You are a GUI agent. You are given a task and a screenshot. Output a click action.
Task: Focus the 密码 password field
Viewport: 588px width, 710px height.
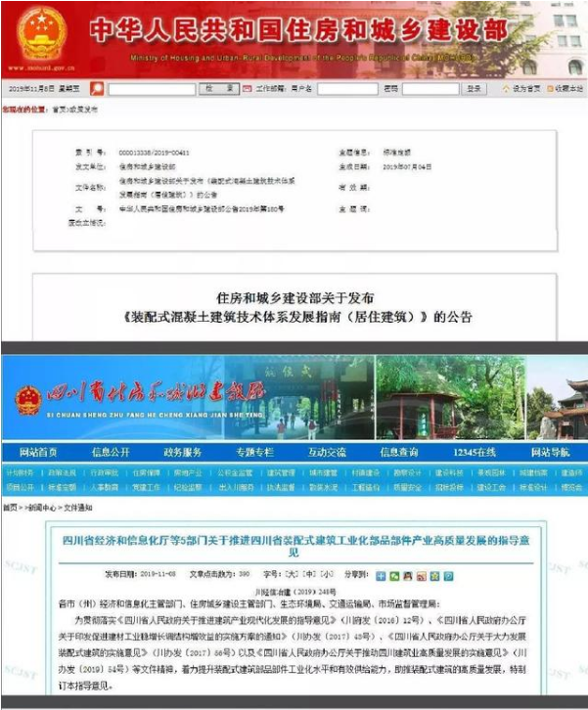pos(430,89)
